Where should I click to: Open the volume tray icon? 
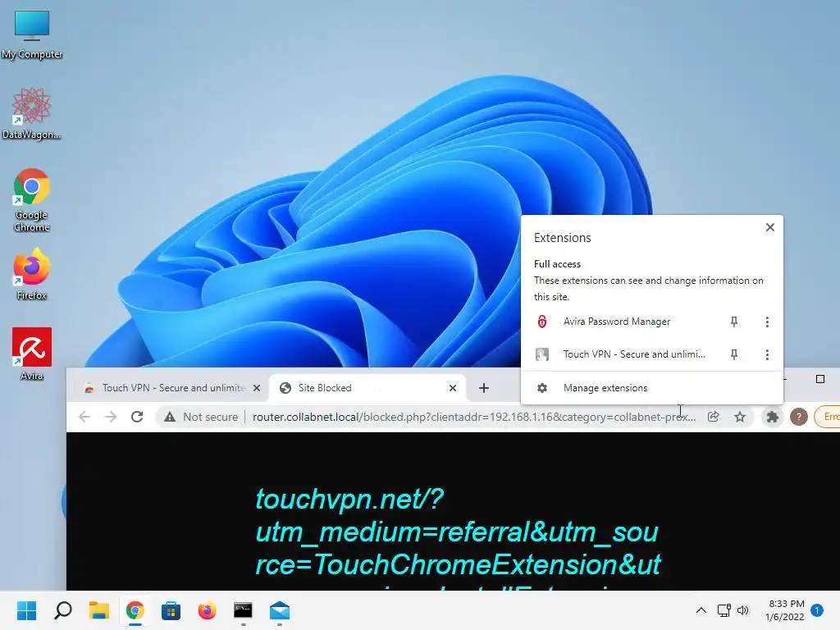(x=742, y=610)
